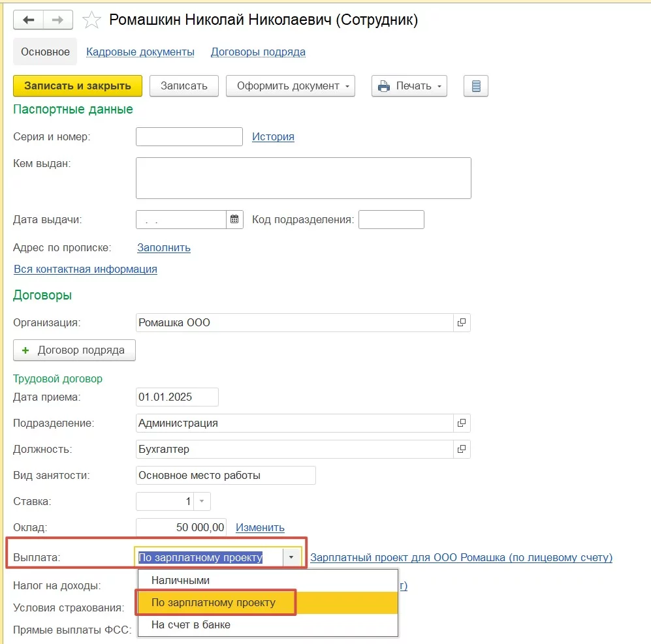Click the Серия и номер input field
651x644 pixels.
(189, 137)
